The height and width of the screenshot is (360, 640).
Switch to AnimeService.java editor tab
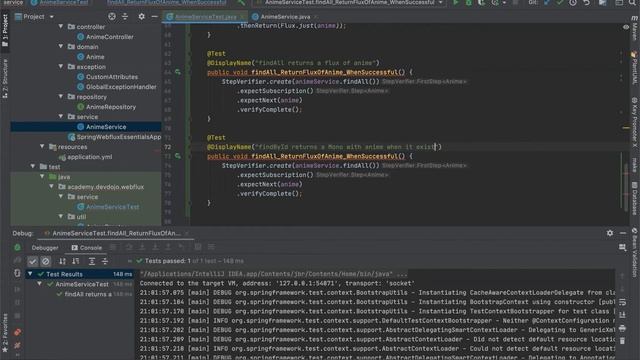click(x=285, y=17)
